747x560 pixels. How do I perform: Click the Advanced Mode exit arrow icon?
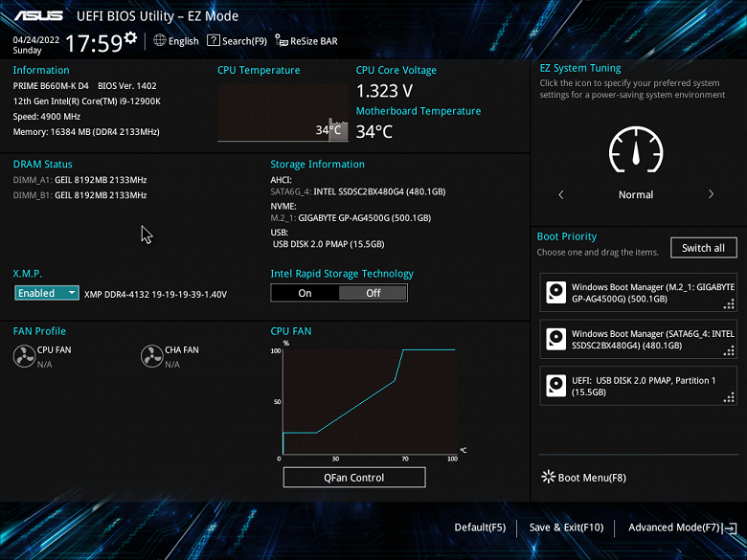pos(730,528)
